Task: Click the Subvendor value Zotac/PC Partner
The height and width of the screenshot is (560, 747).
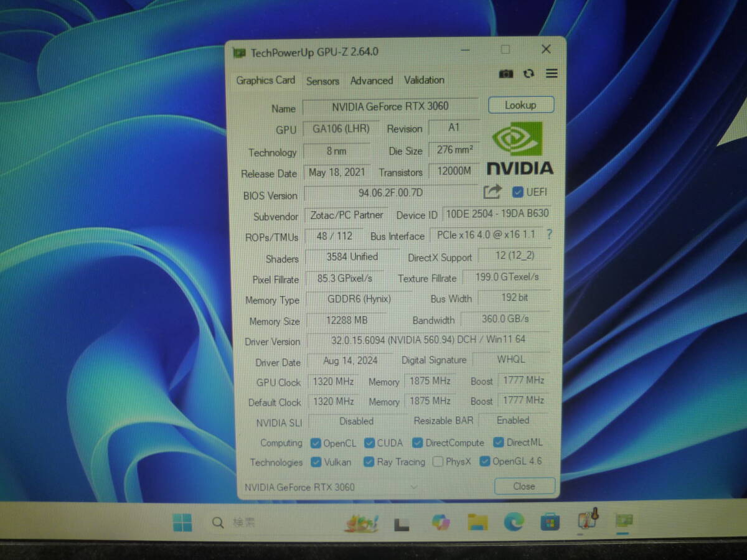Action: click(347, 215)
